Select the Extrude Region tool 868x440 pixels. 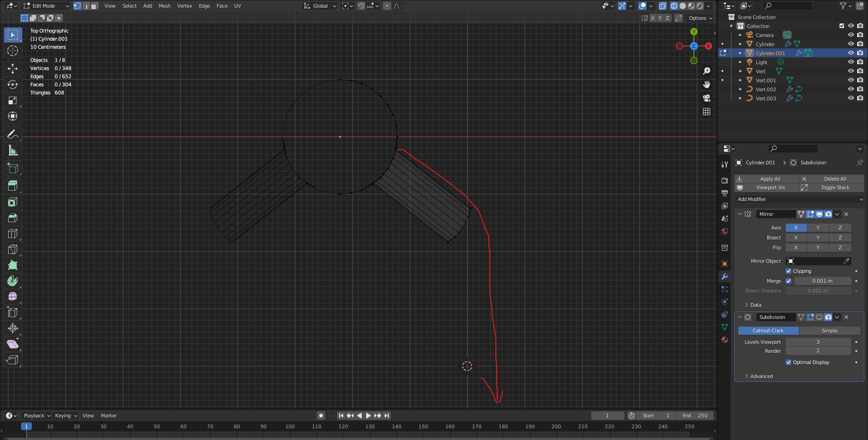click(13, 186)
